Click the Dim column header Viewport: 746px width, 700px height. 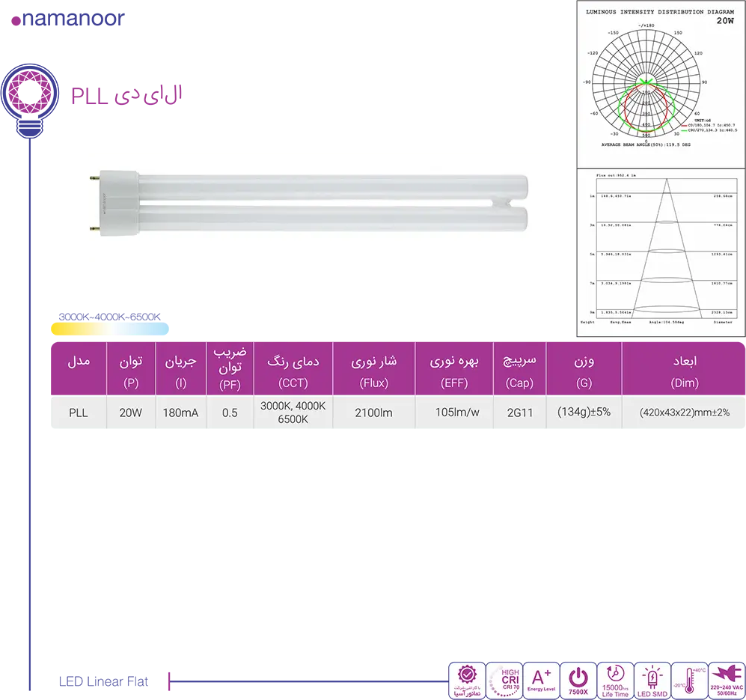[684, 370]
